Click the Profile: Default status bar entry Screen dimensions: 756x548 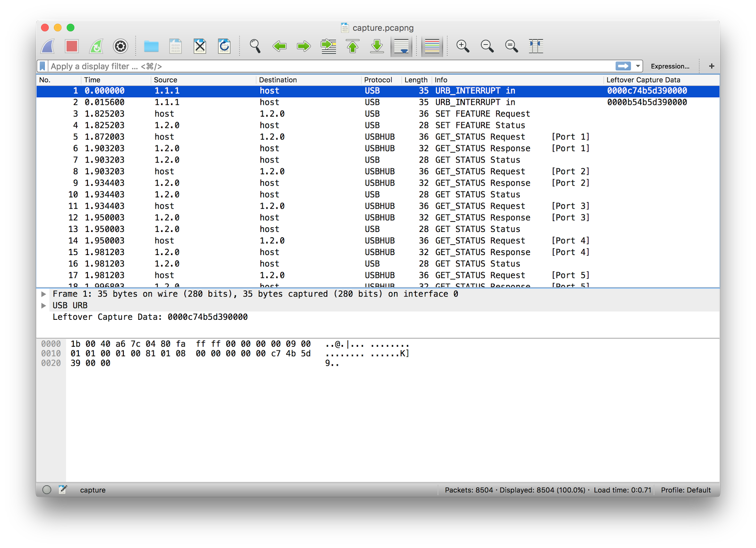coord(686,490)
